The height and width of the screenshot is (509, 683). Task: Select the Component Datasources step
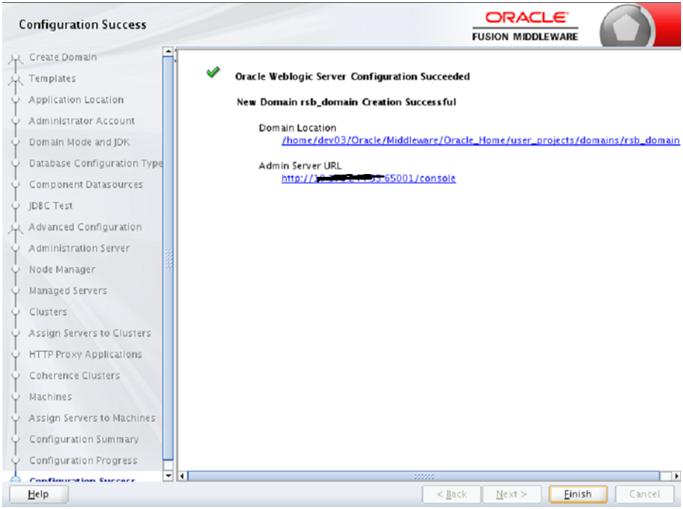(86, 185)
